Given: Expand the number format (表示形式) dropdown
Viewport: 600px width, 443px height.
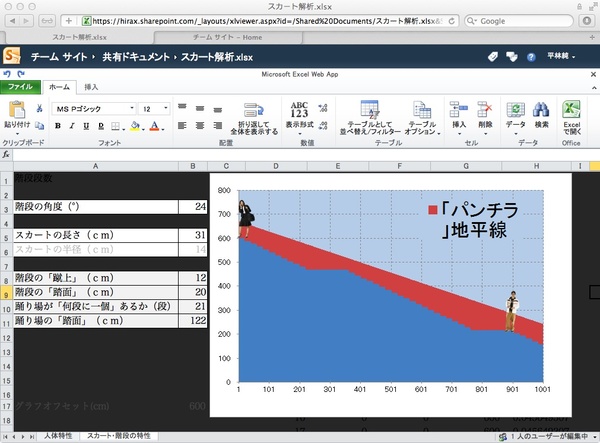Looking at the screenshot, I should point(299,127).
